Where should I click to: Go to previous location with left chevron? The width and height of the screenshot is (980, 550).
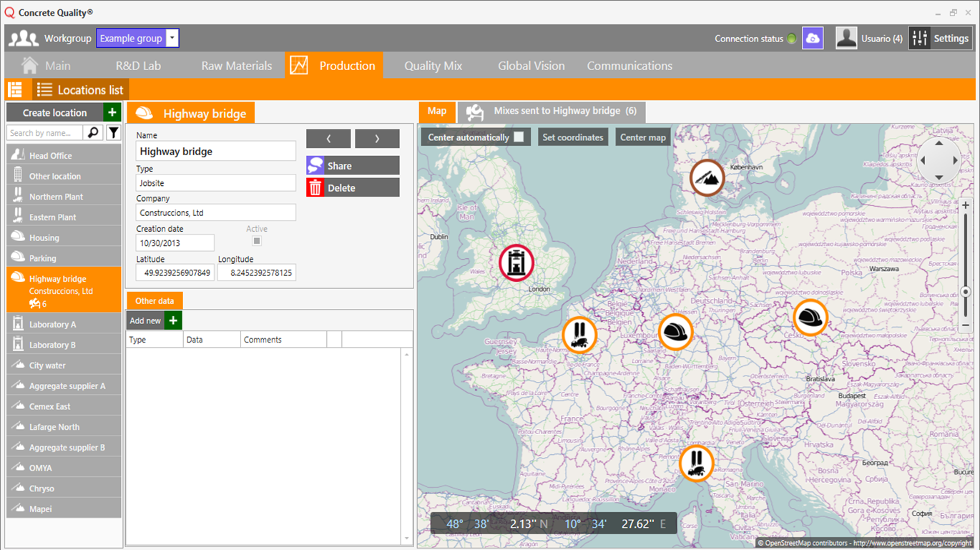pyautogui.click(x=328, y=139)
